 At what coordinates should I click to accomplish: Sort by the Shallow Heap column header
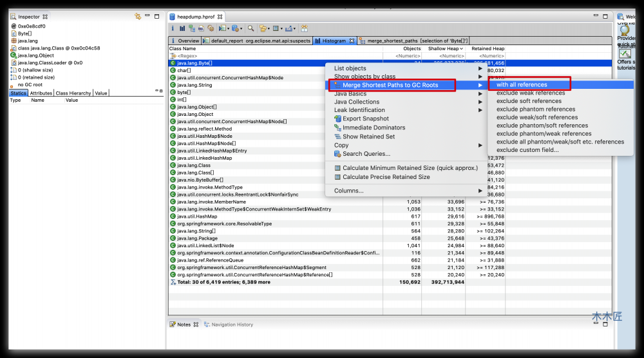tap(444, 48)
